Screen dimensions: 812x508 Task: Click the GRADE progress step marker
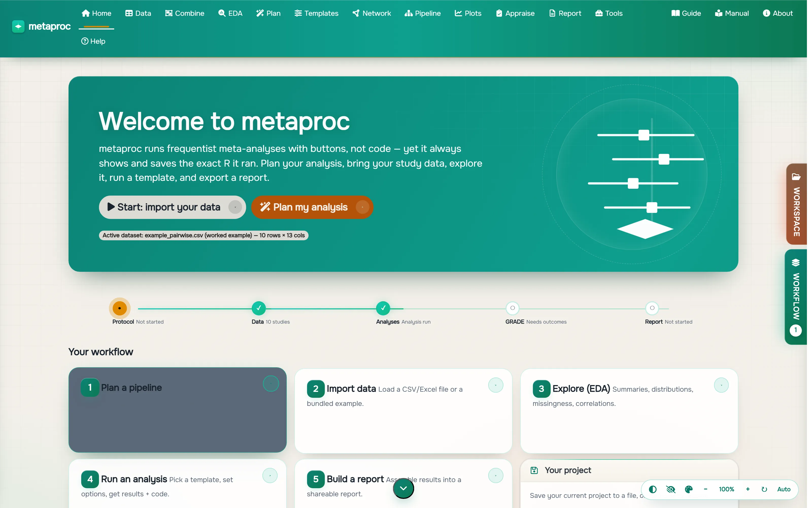coord(513,308)
